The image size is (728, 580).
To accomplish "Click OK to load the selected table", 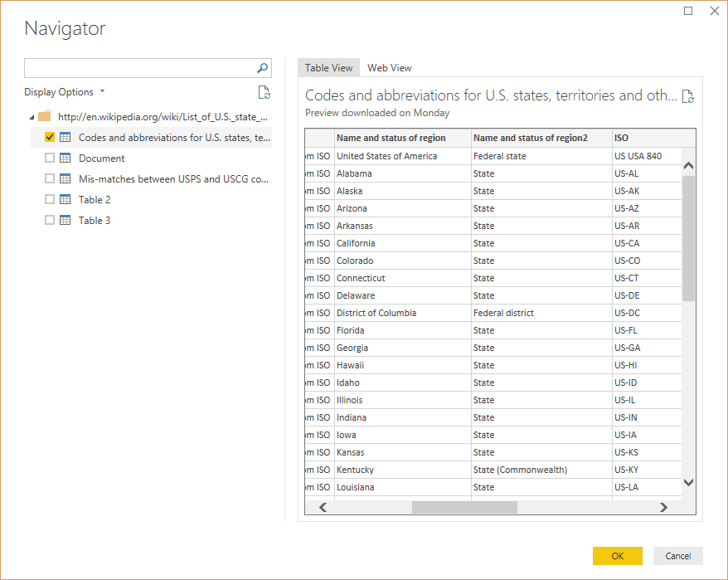I will [617, 555].
